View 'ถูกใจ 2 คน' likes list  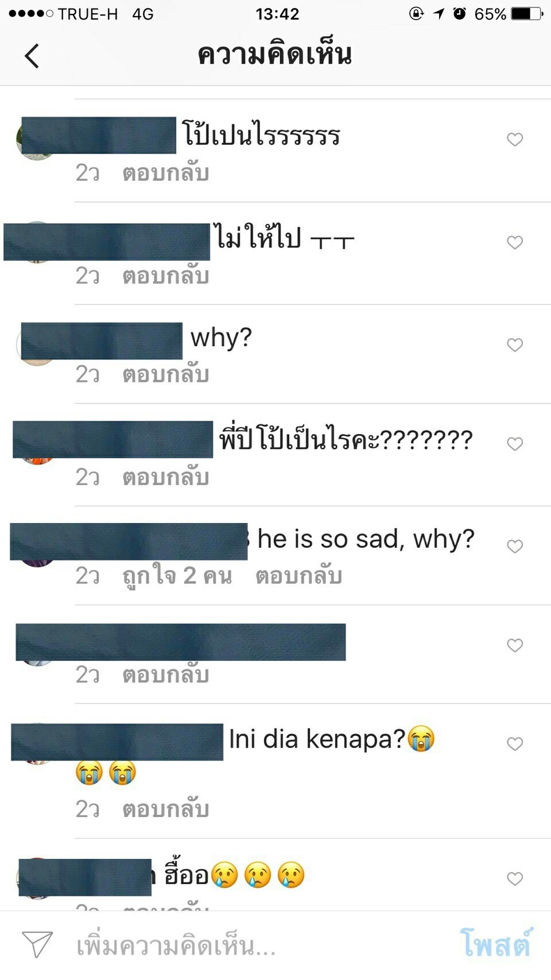coord(177,576)
